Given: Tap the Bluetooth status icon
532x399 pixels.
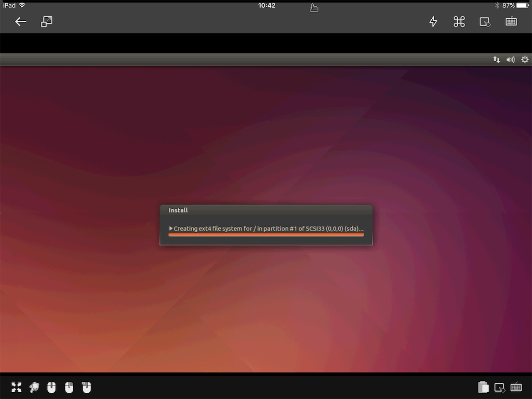Looking at the screenshot, I should pos(497,5).
